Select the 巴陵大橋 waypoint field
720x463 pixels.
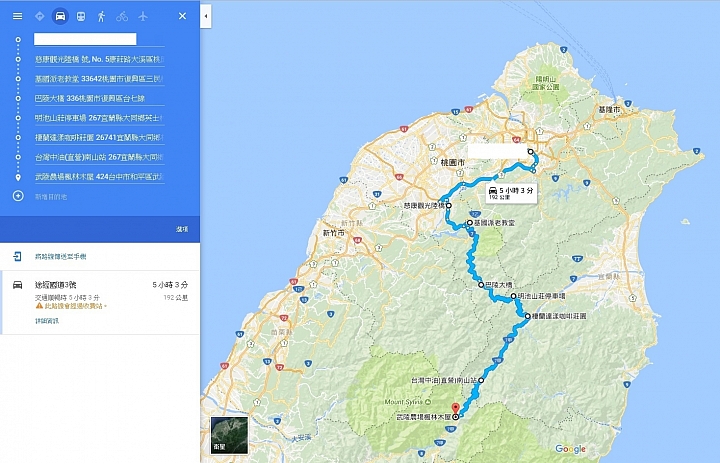[x=99, y=98]
